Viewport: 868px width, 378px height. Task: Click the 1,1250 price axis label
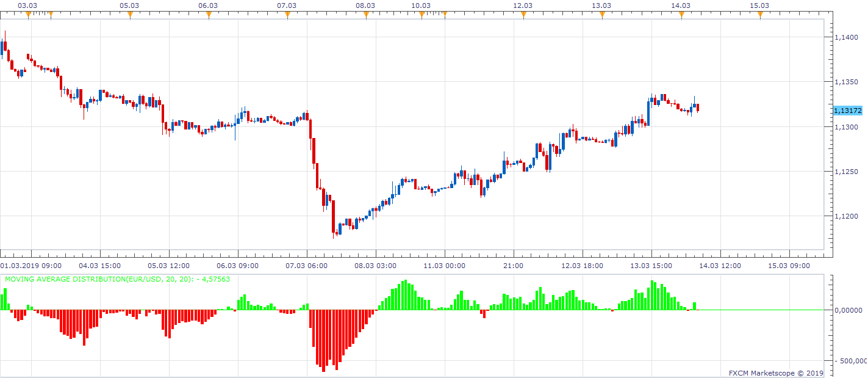point(845,172)
